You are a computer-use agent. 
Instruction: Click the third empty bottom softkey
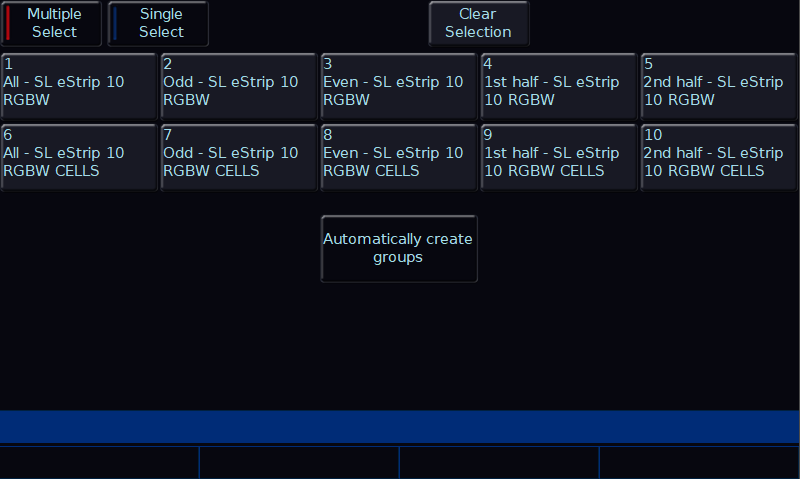click(499, 462)
